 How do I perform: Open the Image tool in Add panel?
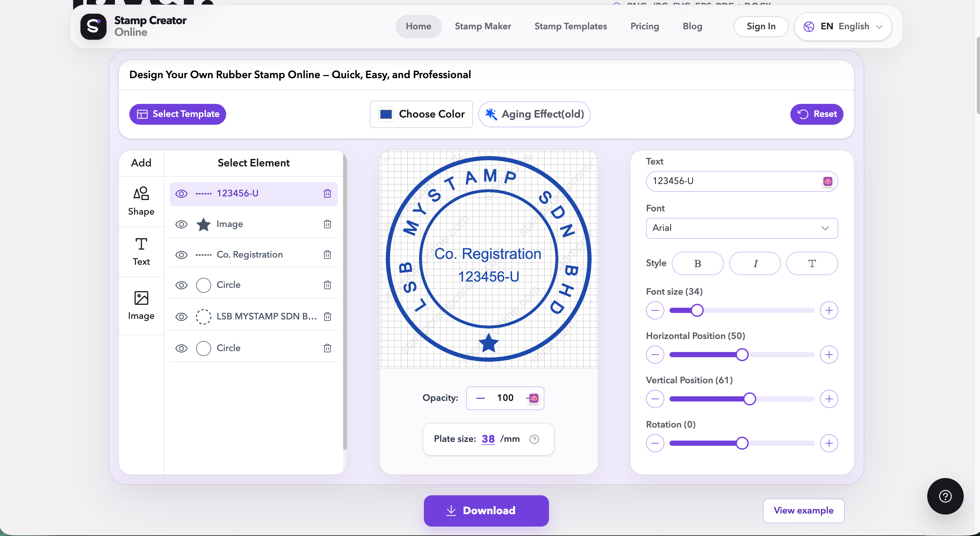(141, 306)
